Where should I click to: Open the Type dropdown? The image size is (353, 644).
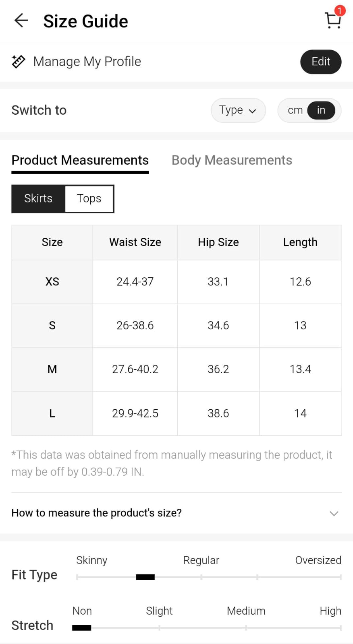point(238,110)
